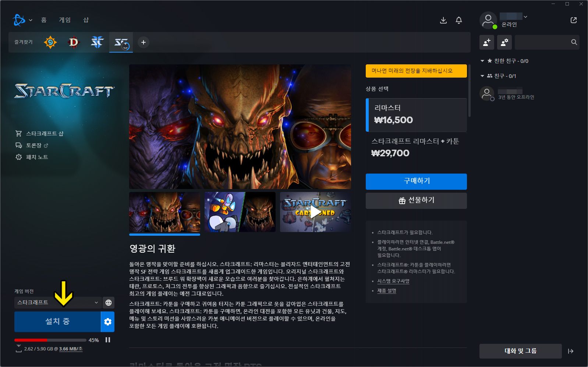588x367 pixels.
Task: Select the Cartooned comparison thumbnail
Action: [x=240, y=212]
